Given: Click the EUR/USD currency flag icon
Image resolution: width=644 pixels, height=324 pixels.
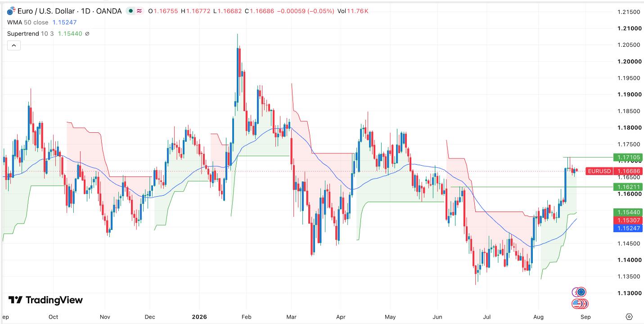Looking at the screenshot, I should [x=11, y=11].
